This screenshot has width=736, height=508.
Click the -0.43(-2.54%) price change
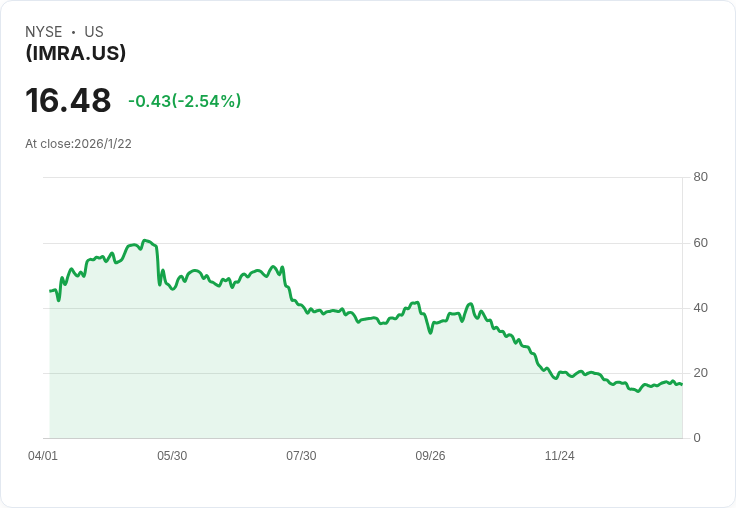pos(185,101)
